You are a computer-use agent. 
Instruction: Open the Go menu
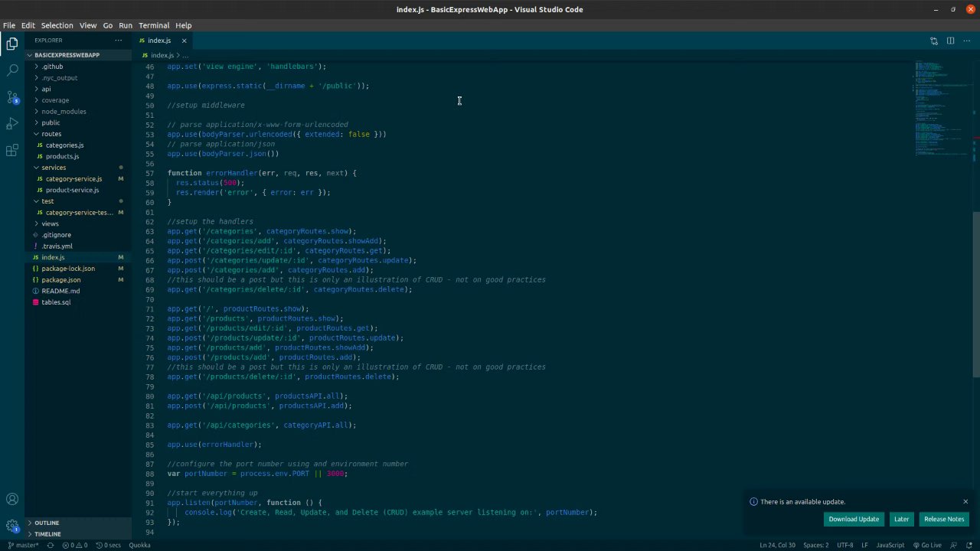point(108,25)
